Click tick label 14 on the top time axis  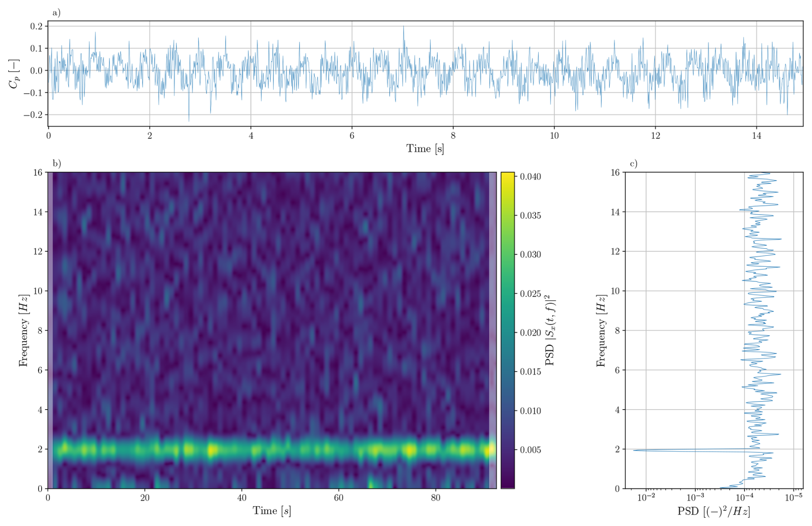pyautogui.click(x=756, y=136)
